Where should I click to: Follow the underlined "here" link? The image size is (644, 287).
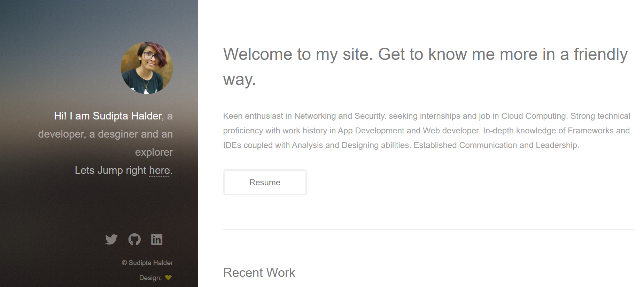160,170
